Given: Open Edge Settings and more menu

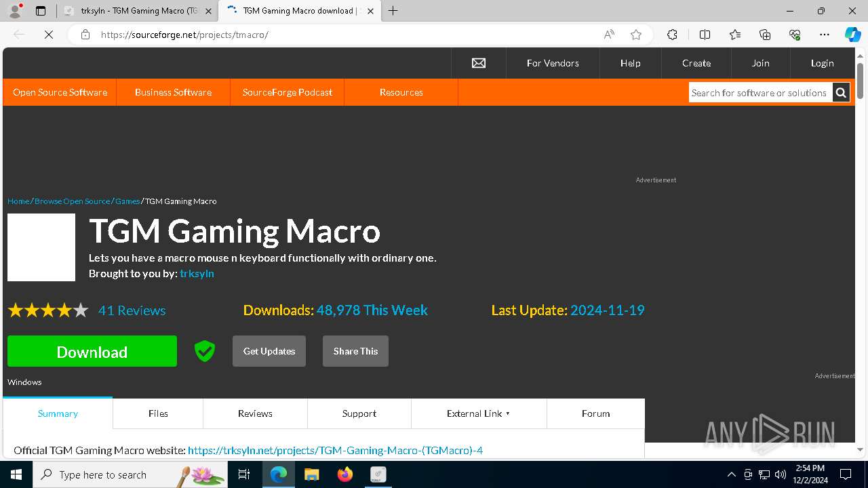Looking at the screenshot, I should point(825,35).
